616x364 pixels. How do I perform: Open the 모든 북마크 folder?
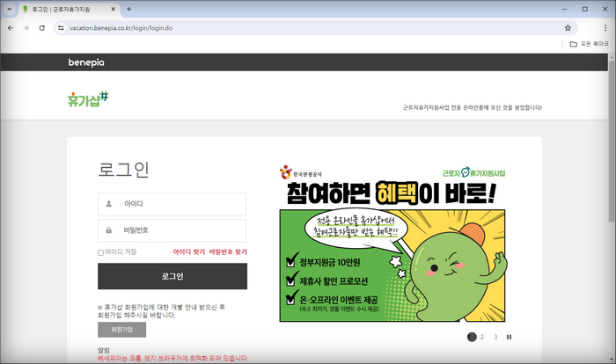pyautogui.click(x=590, y=44)
